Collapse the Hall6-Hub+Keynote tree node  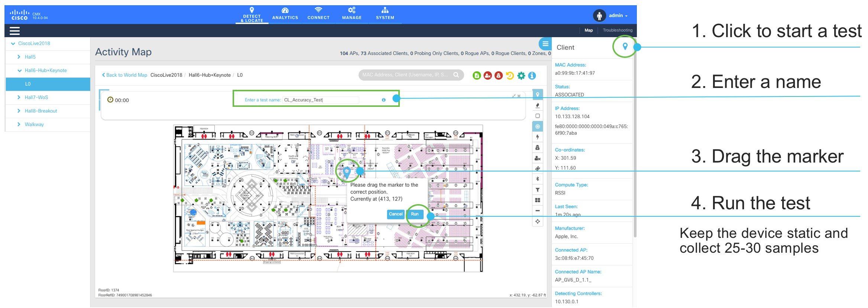20,71
